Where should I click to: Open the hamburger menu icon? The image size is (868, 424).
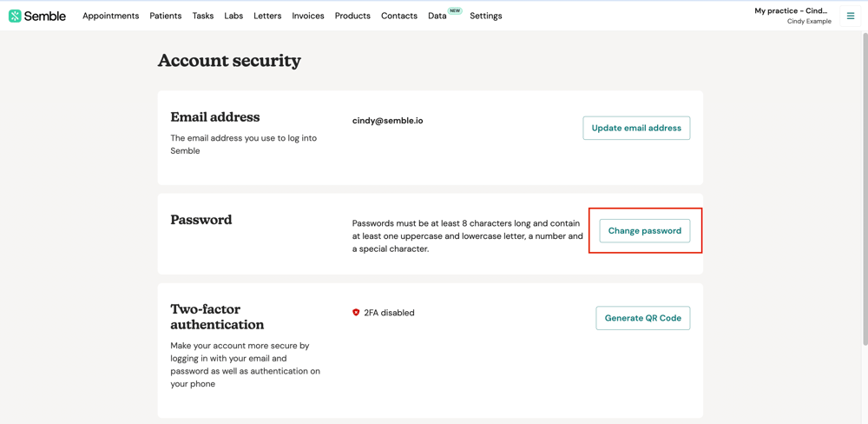(x=851, y=16)
